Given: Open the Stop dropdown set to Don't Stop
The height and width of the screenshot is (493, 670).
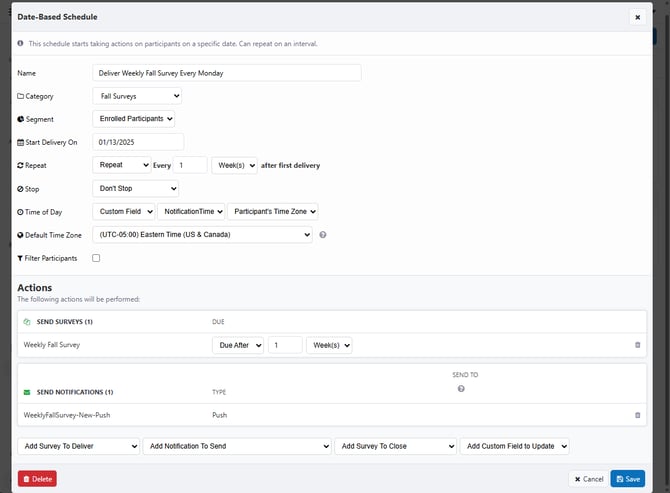Looking at the screenshot, I should click(x=135, y=188).
